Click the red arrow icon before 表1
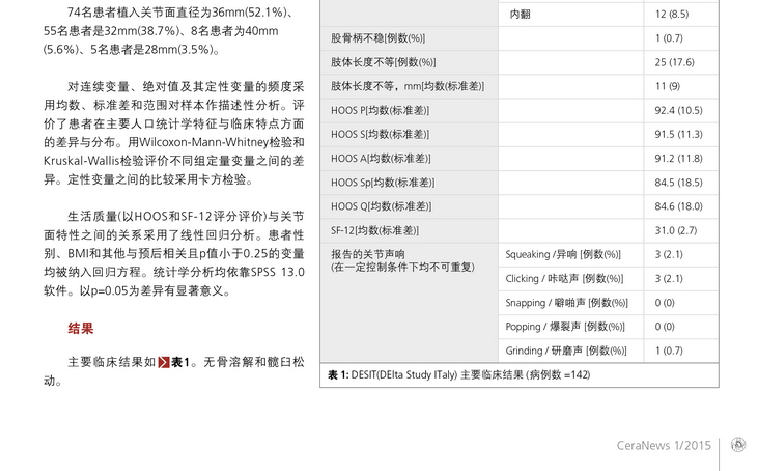The image size is (780, 471). [164, 362]
